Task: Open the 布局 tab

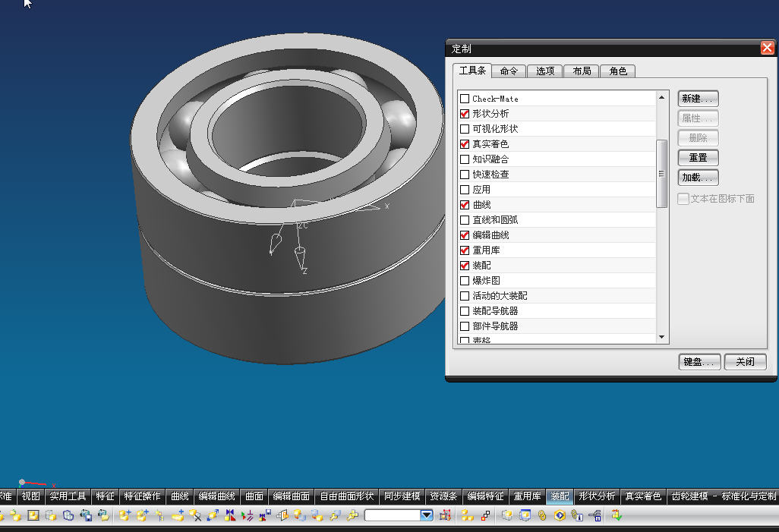Action: pyautogui.click(x=582, y=71)
